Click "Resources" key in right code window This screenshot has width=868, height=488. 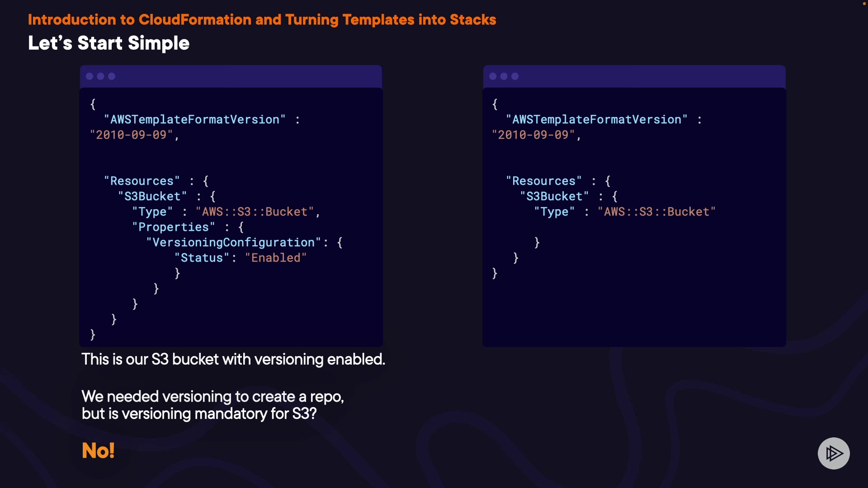544,181
